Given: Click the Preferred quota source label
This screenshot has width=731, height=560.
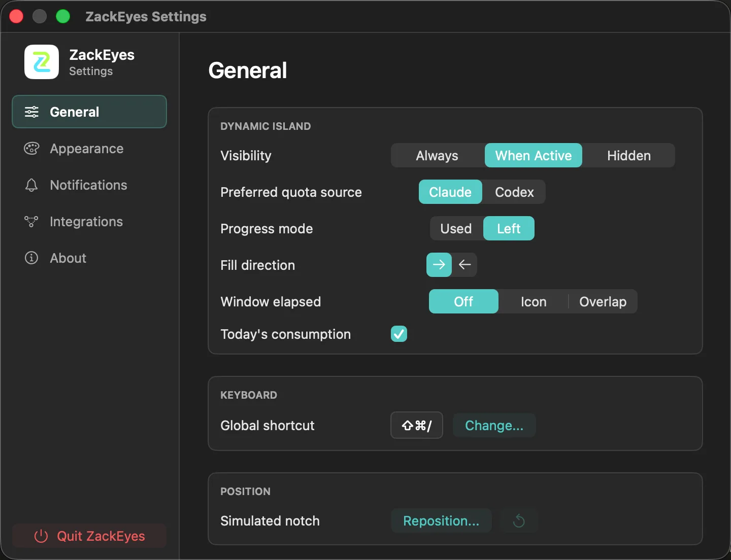Looking at the screenshot, I should (291, 192).
